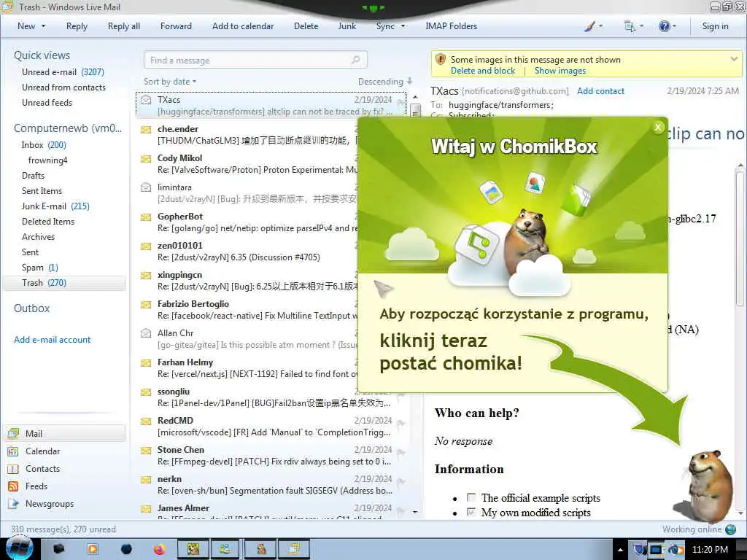Click the magnifier search icon in Find box
Viewport: 747px width, 560px height.
[x=355, y=60]
